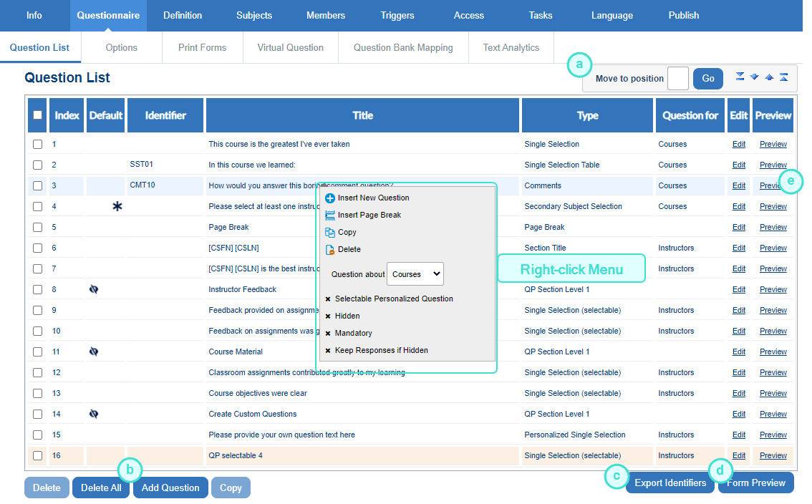
Task: Click 'This course is the greatest I've ever taken'
Action: pos(279,144)
